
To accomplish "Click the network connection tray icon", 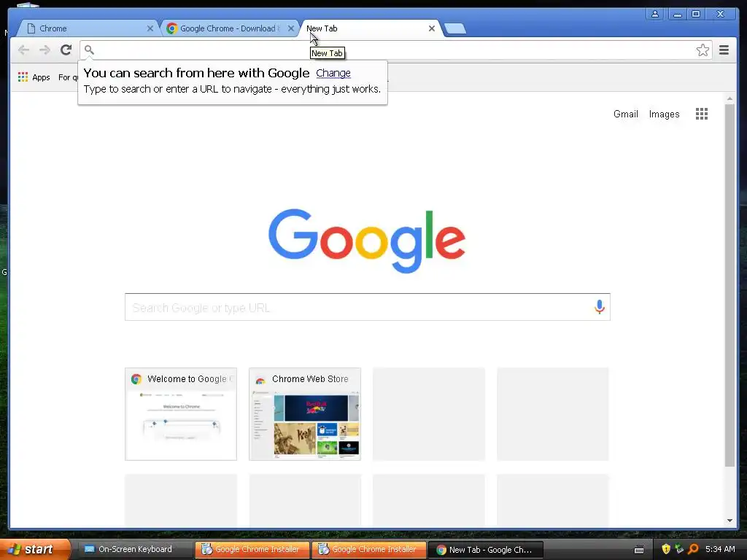I will 680,549.
